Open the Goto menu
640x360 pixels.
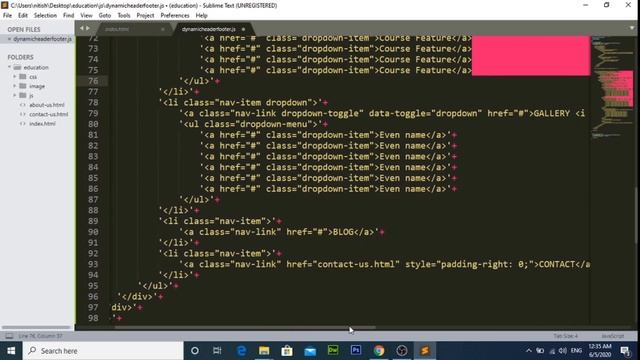(x=104, y=16)
